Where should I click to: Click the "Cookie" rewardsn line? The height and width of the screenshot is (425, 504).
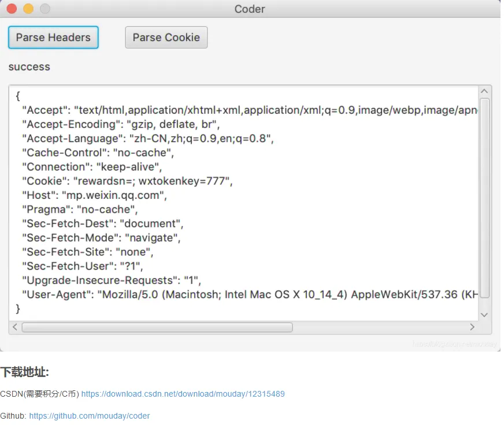tap(127, 181)
